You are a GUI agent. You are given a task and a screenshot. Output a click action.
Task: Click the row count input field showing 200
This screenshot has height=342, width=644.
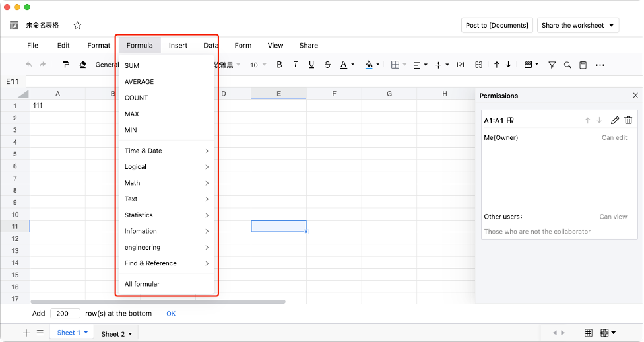pos(65,314)
